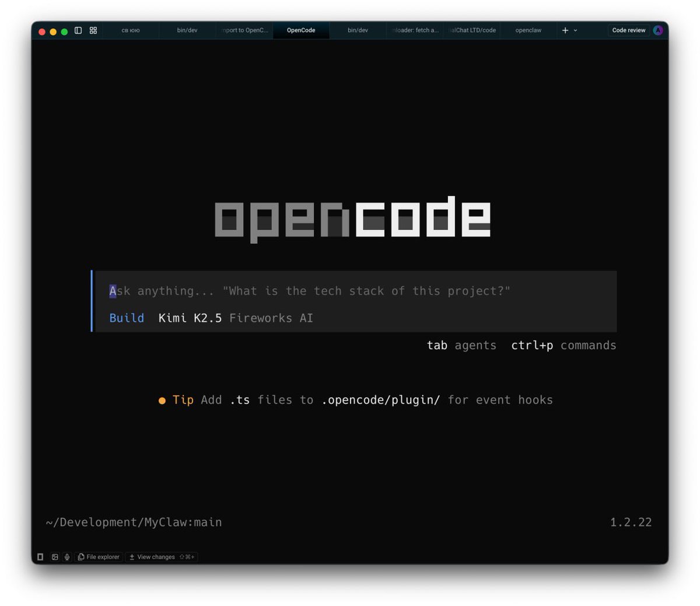Minimize the window with the yellow button
The width and height of the screenshot is (700, 606).
click(53, 32)
